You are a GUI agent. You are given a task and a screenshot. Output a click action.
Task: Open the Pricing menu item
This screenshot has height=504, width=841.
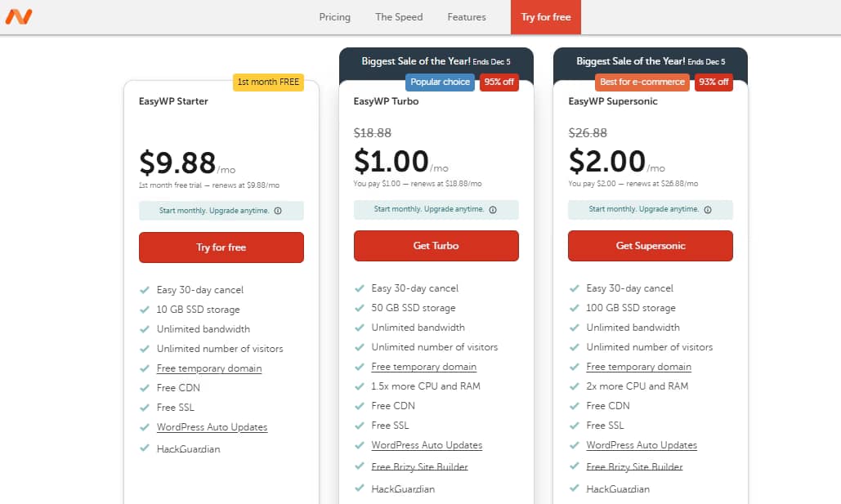coord(334,16)
